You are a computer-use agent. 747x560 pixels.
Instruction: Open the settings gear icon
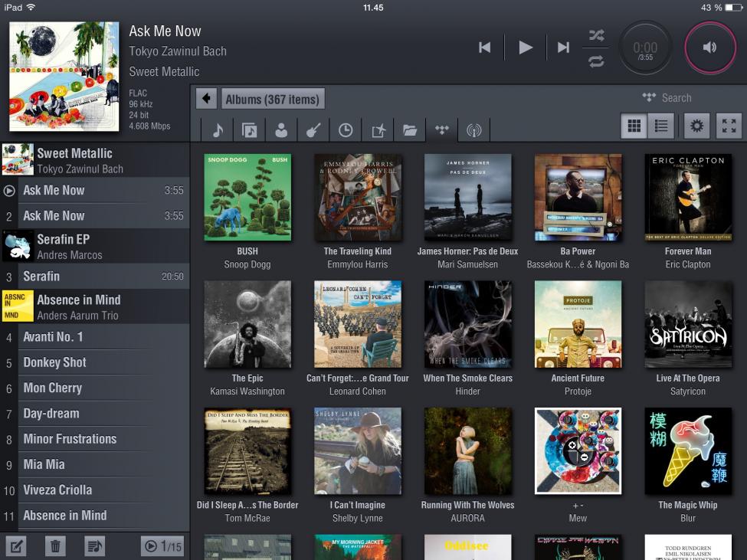coord(696,126)
